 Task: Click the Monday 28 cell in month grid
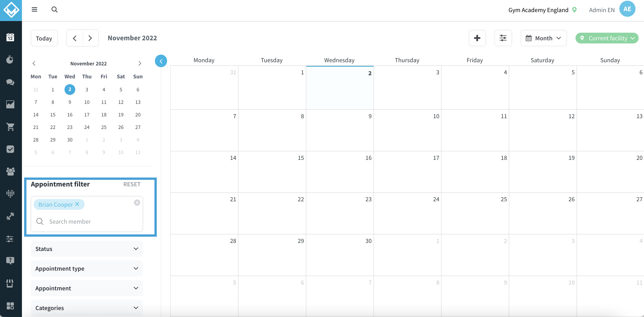tap(204, 255)
